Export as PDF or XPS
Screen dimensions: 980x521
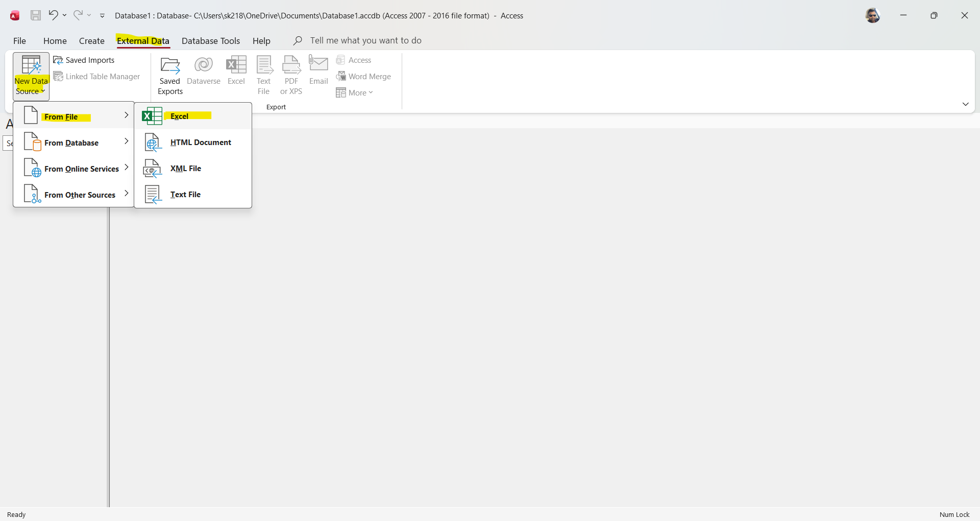(291, 76)
